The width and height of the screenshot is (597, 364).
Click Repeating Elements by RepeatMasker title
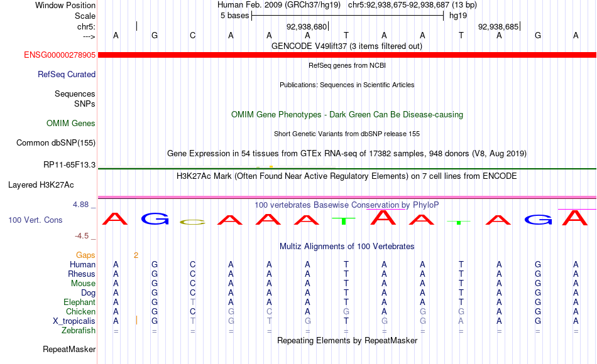point(347,341)
